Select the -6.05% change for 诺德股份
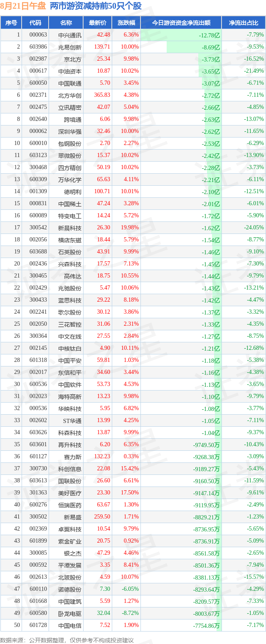Viewport: 266px width, 644px height. pos(131,589)
